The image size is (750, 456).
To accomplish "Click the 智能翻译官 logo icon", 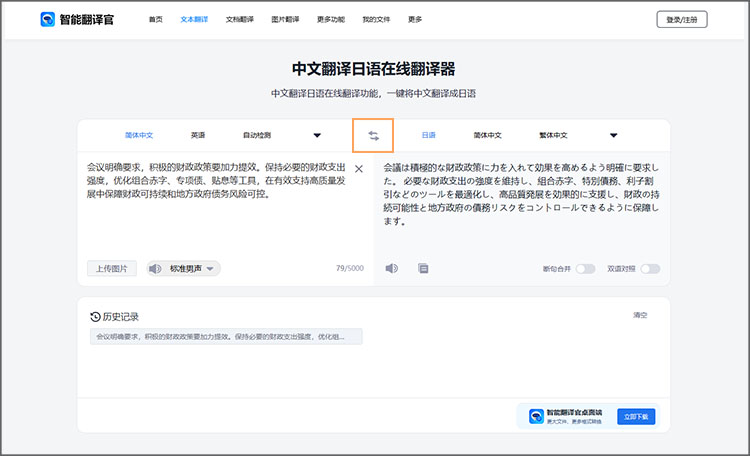I will 48,20.
